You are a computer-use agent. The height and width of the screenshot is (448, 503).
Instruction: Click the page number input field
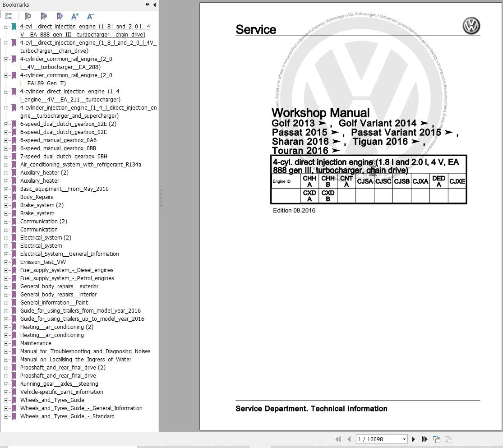374,439
